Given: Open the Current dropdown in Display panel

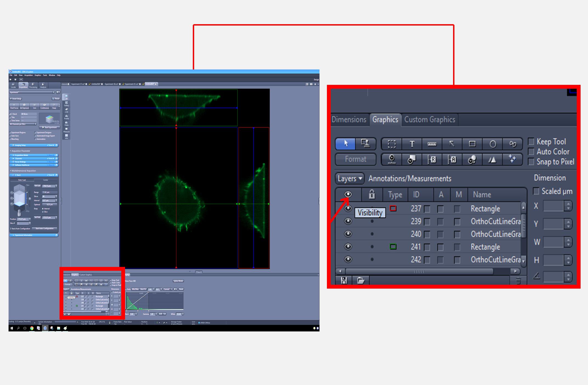Looking at the screenshot, I should [168, 289].
